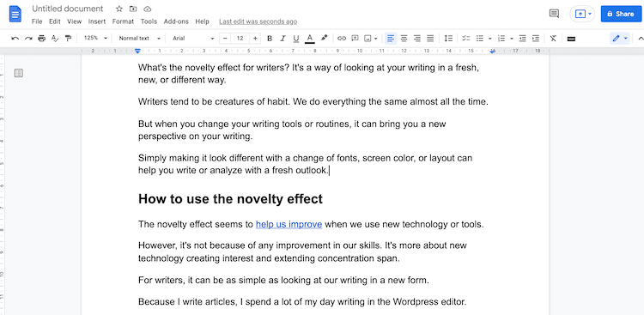Open the File menu
The height and width of the screenshot is (315, 644).
(x=37, y=21)
